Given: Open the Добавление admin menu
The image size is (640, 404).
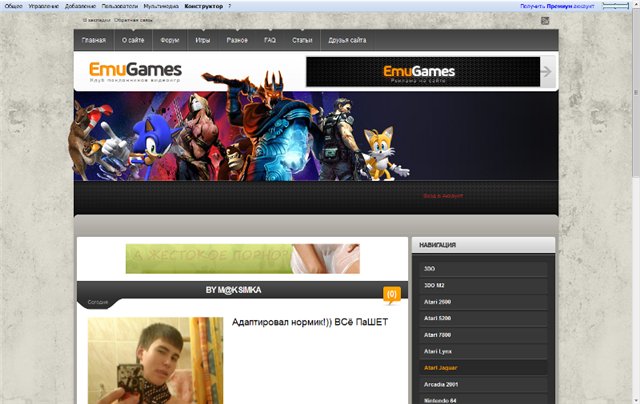Looking at the screenshot, I should point(80,6).
